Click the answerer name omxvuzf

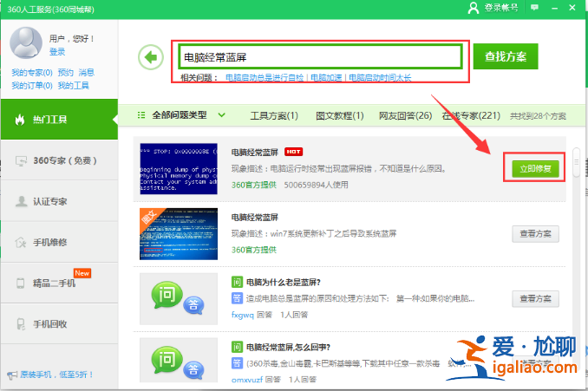[247, 380]
